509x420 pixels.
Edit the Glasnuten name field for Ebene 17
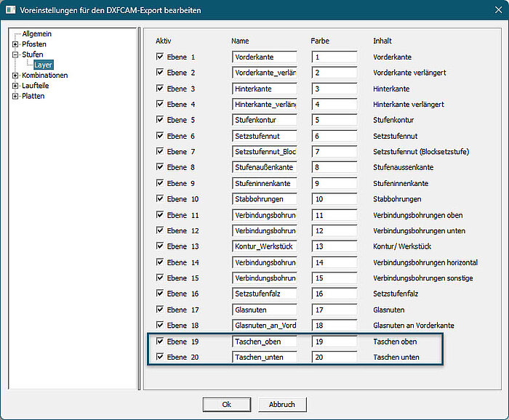coord(265,310)
